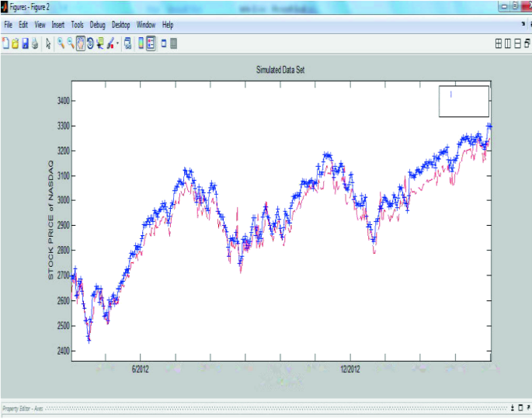Open the Insert menu

[x=58, y=25]
